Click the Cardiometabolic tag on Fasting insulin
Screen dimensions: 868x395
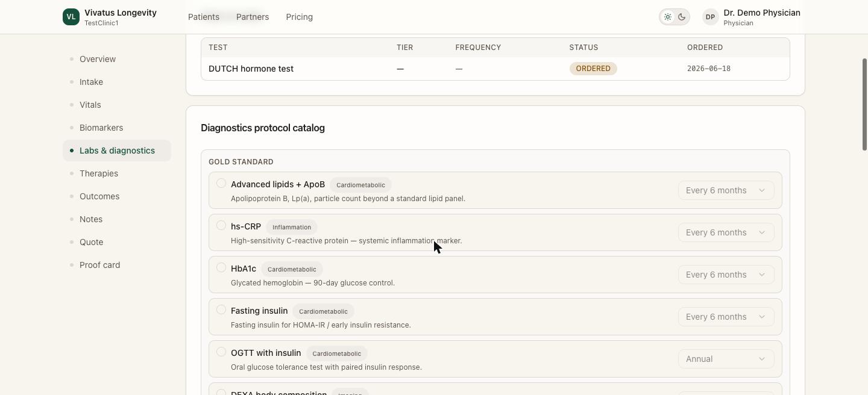click(x=323, y=311)
